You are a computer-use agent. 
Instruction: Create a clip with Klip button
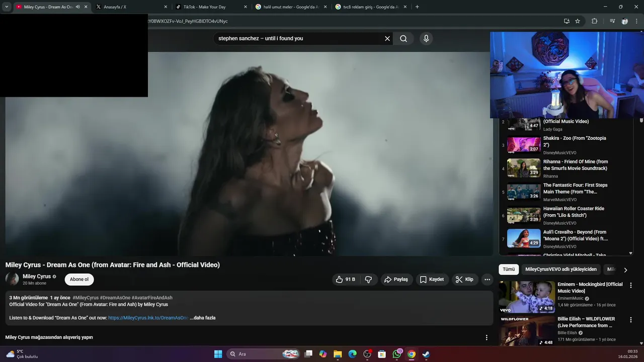point(464,280)
